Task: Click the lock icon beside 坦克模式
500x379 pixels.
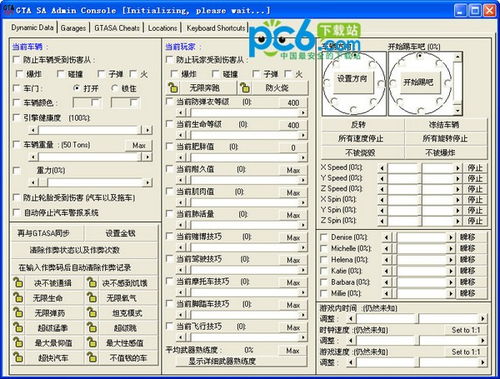Action: click(92, 313)
